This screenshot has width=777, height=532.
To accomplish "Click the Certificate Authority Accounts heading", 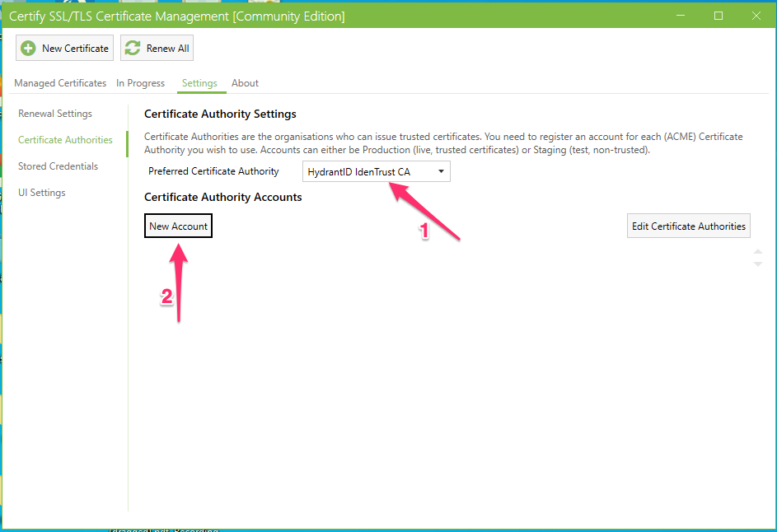I will coord(223,197).
